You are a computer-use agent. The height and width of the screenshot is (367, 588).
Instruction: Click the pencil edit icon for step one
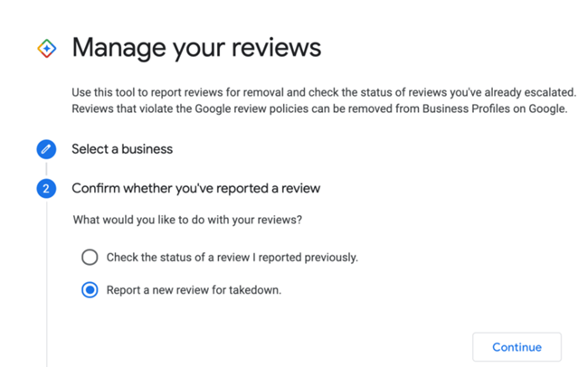tap(46, 149)
